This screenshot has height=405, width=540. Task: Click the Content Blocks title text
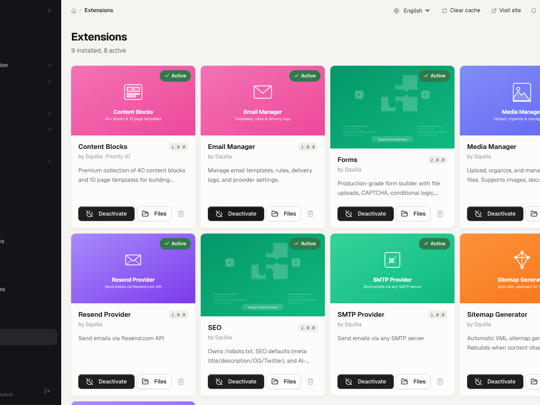(103, 147)
